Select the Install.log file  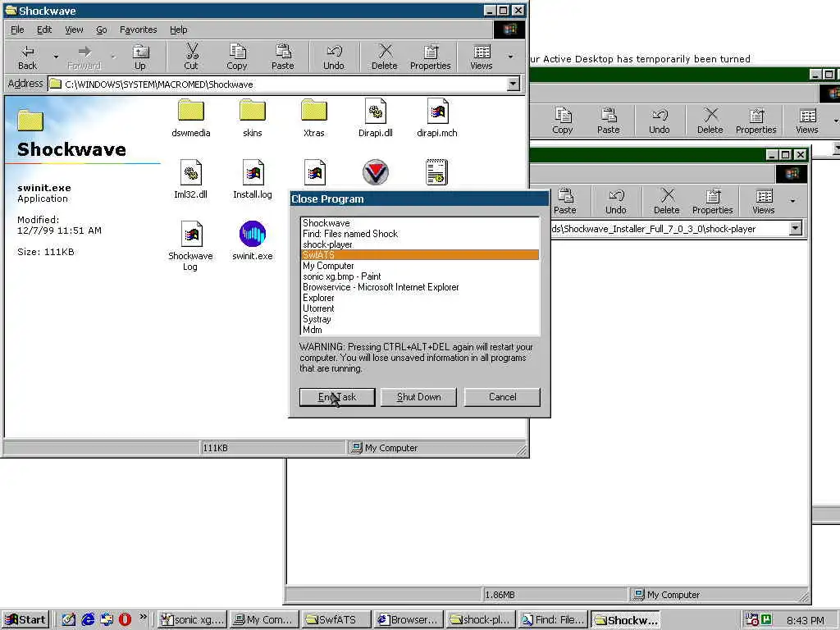pos(253,180)
